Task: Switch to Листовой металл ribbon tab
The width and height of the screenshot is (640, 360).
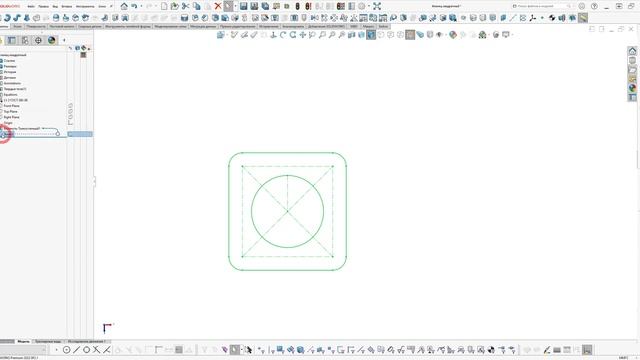Action: (x=62, y=27)
